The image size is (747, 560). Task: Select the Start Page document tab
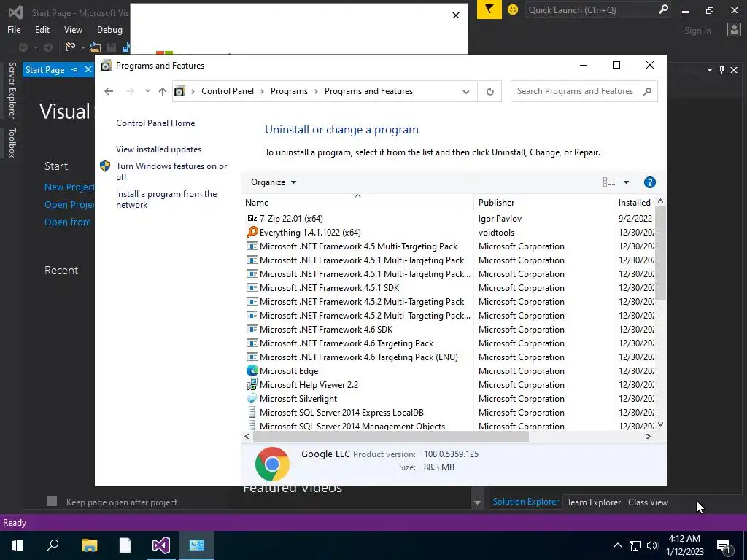[44, 69]
